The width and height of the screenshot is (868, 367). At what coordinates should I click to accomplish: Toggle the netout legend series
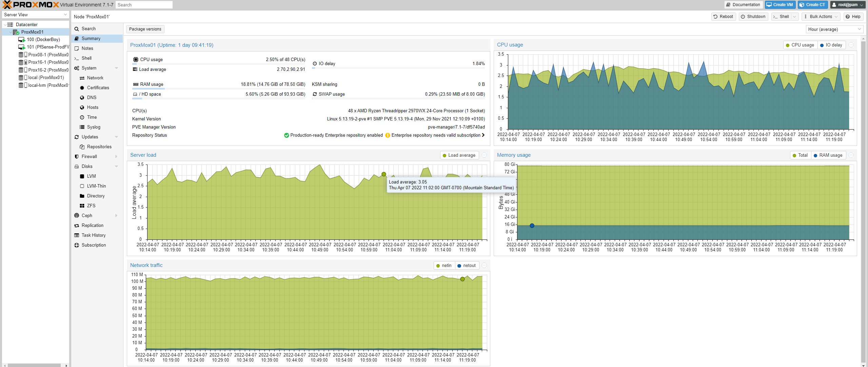[467, 266]
